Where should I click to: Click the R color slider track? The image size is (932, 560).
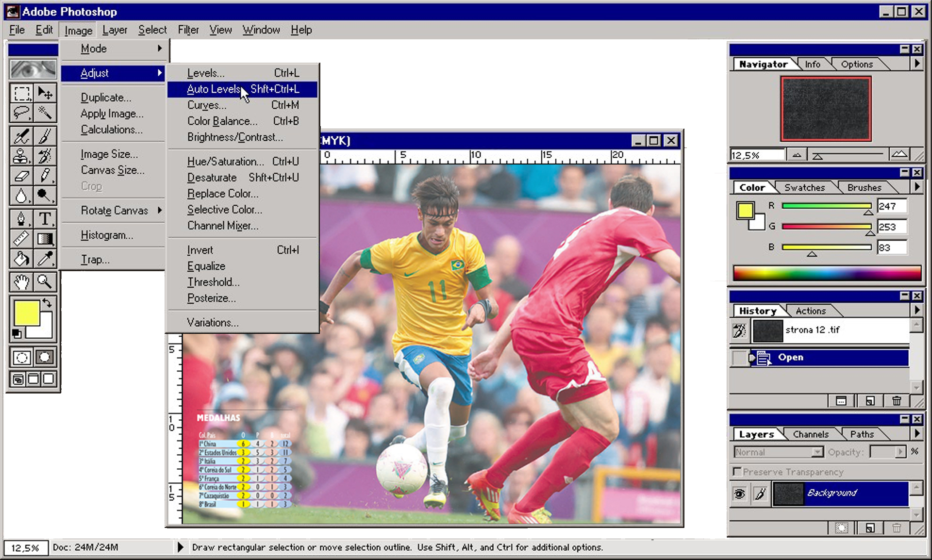pos(827,206)
